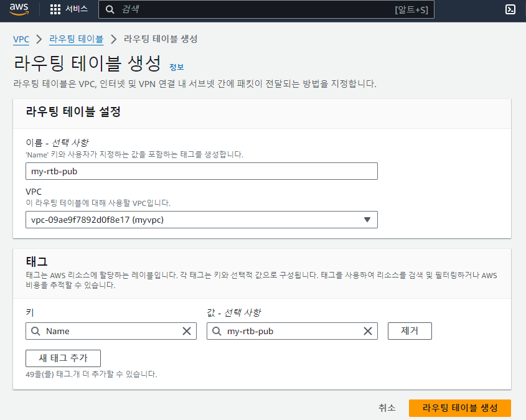
Task: Launch the CloudShell terminal icon
Action: pos(510,9)
